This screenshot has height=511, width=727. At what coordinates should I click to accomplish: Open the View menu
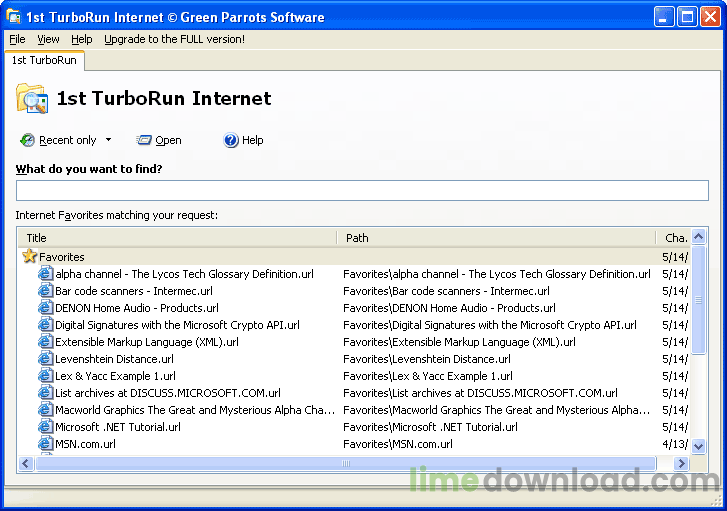click(48, 39)
